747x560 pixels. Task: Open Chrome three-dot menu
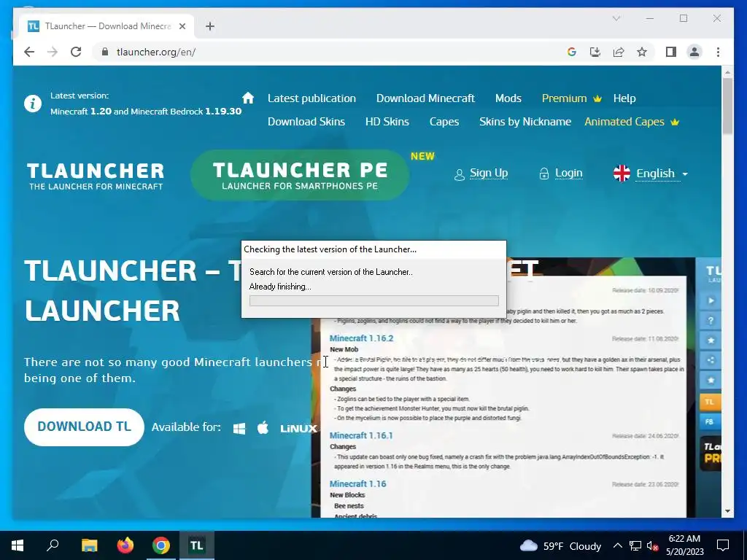[718, 52]
